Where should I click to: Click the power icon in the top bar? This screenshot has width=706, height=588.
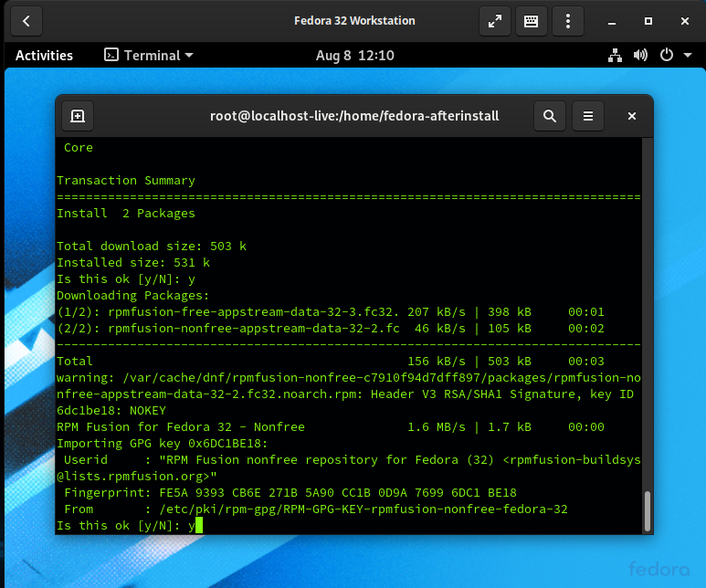click(x=667, y=55)
